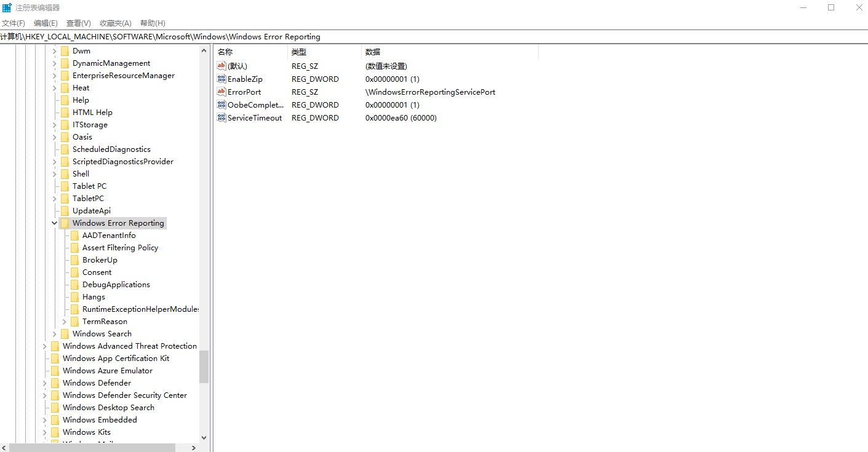Collapse the Windows Error Reporting node
Image resolution: width=868 pixels, height=452 pixels.
coord(54,223)
